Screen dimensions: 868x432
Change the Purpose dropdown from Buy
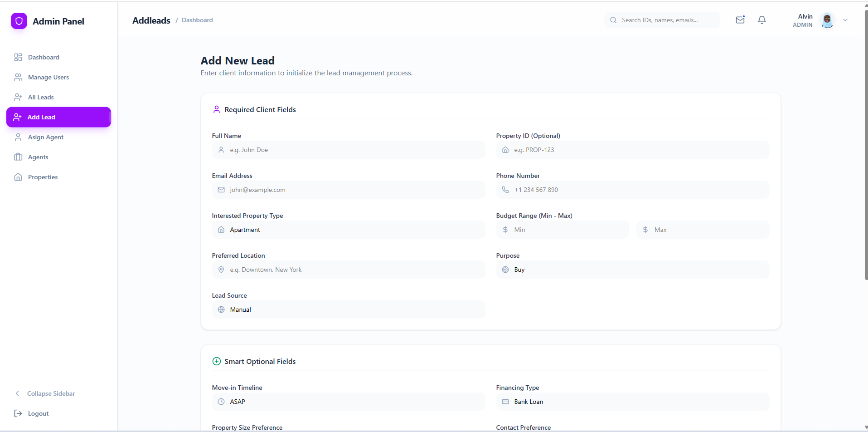632,269
